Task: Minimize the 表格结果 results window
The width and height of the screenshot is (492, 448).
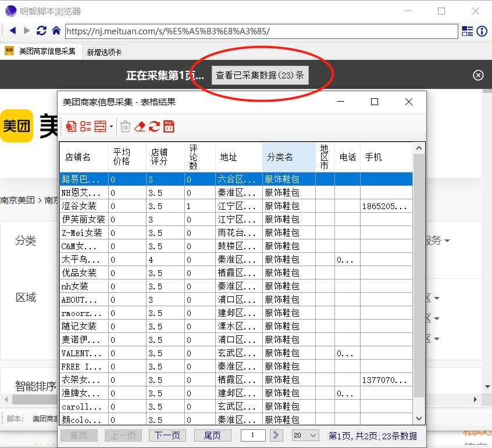Action: tap(341, 102)
